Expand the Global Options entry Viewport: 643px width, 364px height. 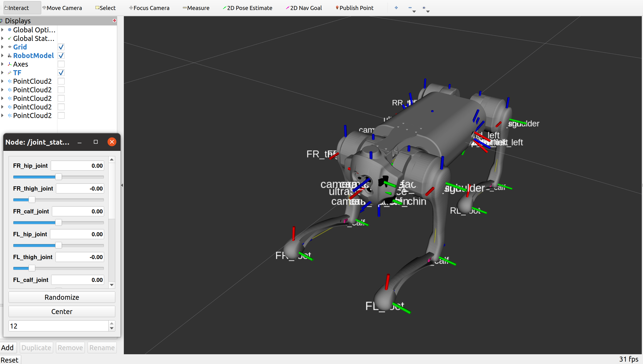(x=3, y=30)
